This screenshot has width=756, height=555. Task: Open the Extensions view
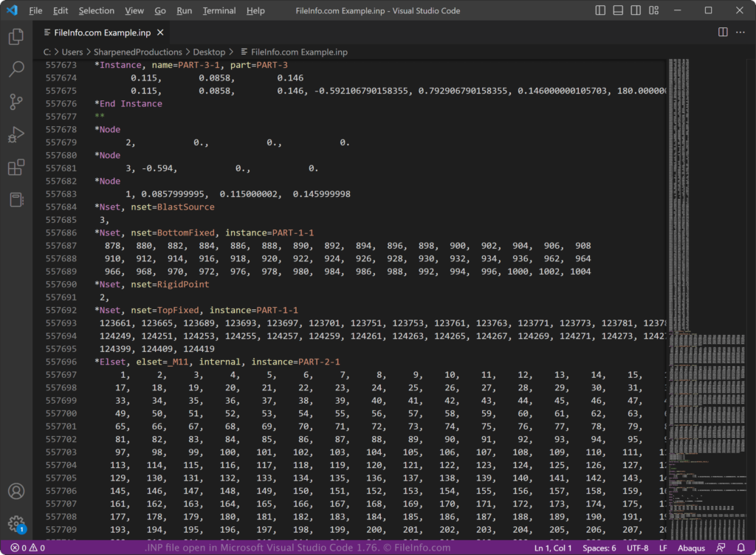click(x=16, y=168)
